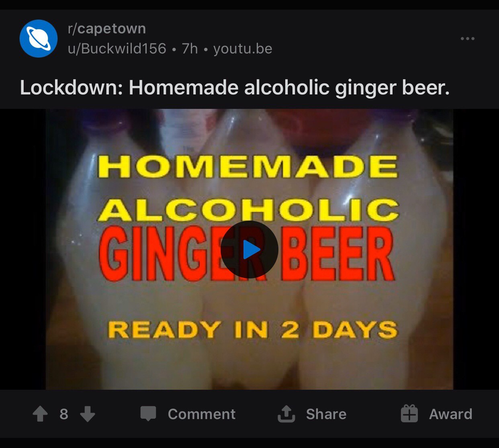
Task: Open the post titled Lockdown: Homemade alcoholic ginger beer
Action: pyautogui.click(x=235, y=88)
